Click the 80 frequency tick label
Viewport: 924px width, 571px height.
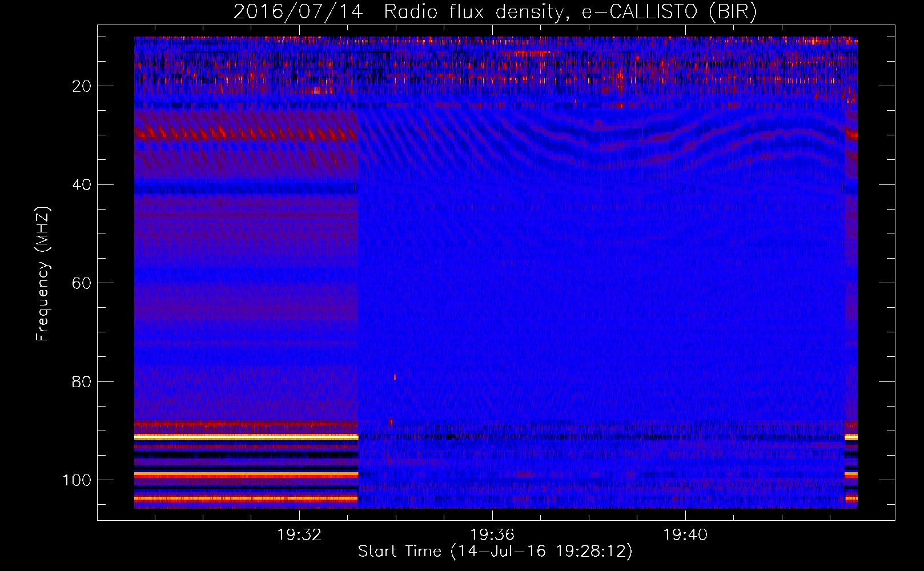(x=82, y=382)
